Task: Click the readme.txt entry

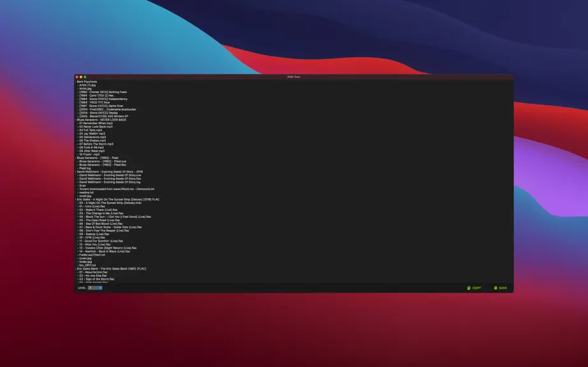Action: tap(86, 192)
